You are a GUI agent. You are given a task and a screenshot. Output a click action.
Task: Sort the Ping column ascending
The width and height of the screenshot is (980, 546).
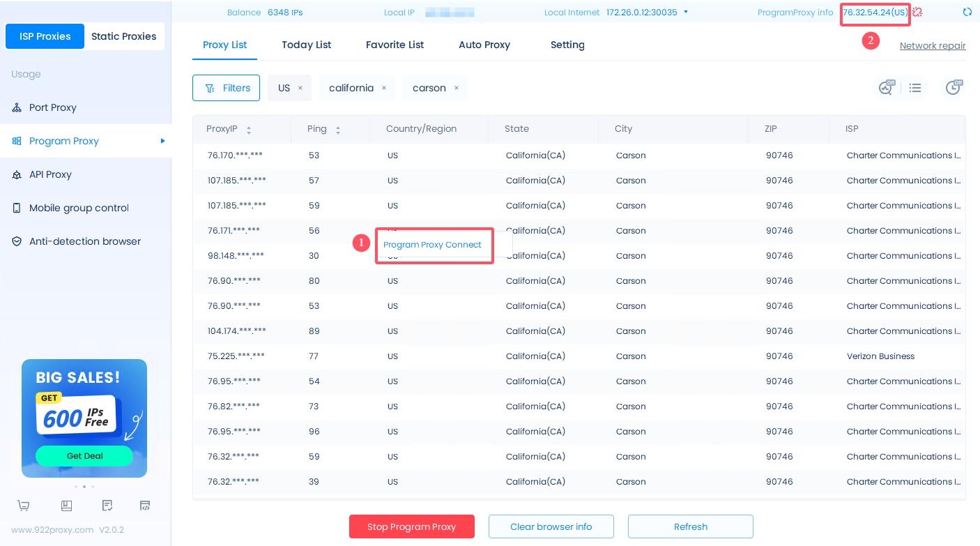[337, 126]
